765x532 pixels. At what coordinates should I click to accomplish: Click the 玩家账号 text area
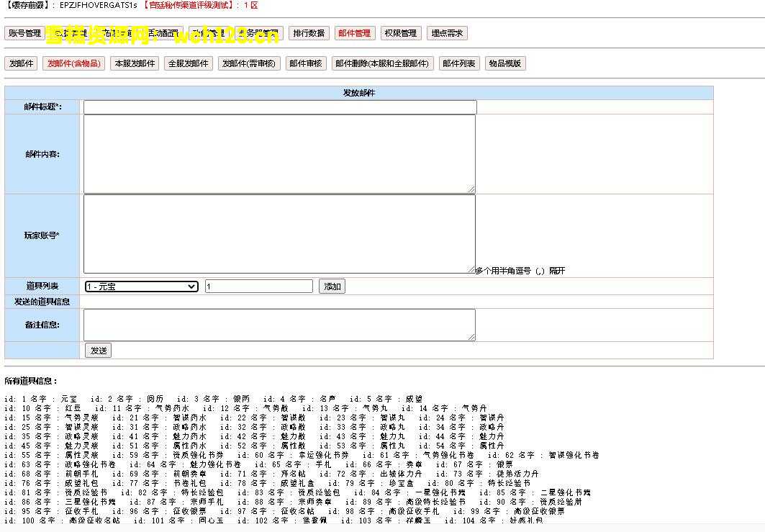(x=279, y=233)
